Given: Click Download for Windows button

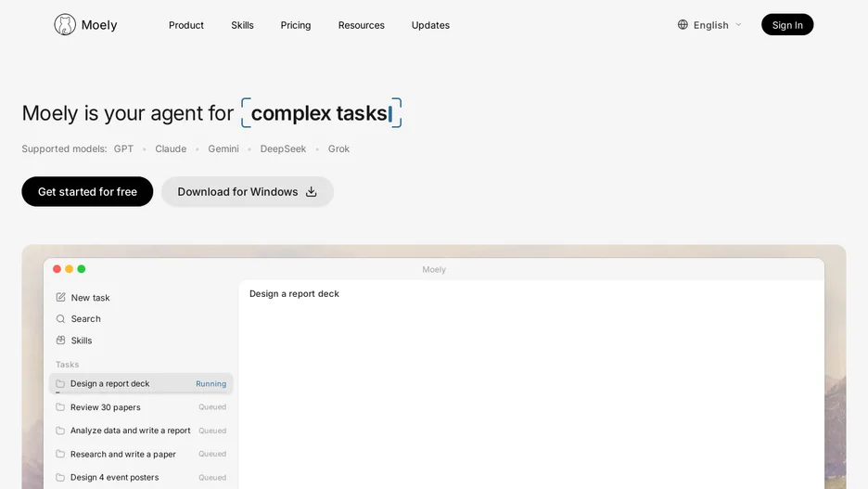Looking at the screenshot, I should (248, 192).
